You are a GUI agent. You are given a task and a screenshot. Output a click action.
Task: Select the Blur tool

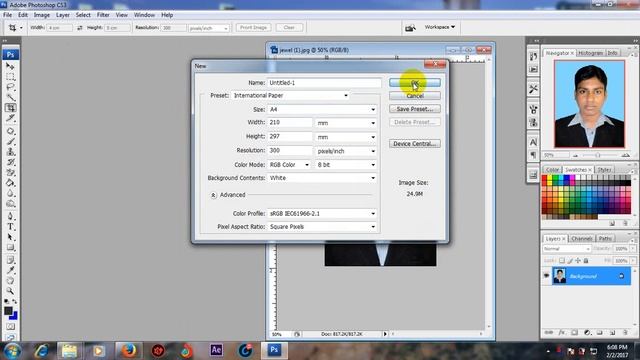point(11,193)
